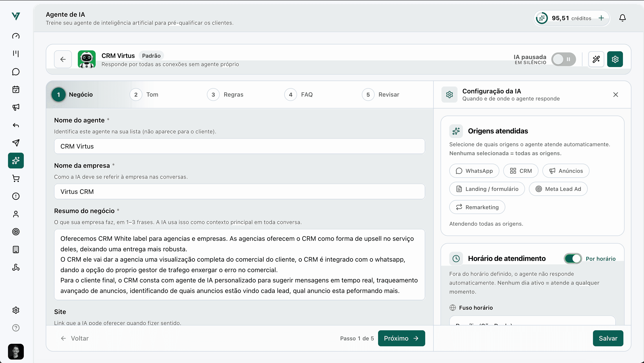Image resolution: width=644 pixels, height=363 pixels.
Task: Toggle the Horário de atendimento switch
Action: coord(573,258)
